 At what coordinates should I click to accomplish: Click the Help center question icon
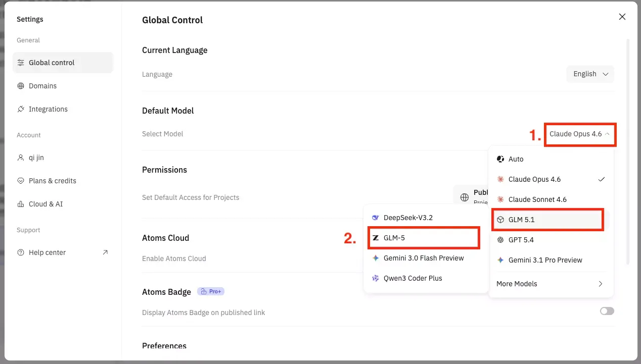point(21,252)
